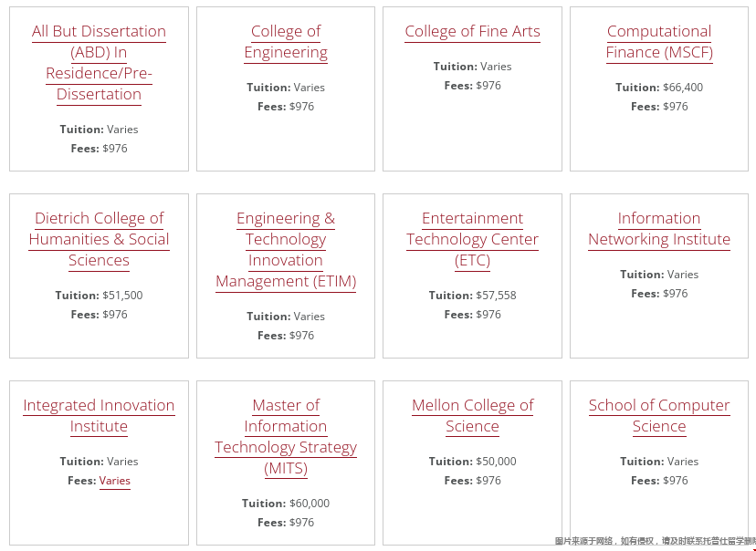Open Computational Finance (MSCF) link
756x551 pixels.
[x=659, y=41]
